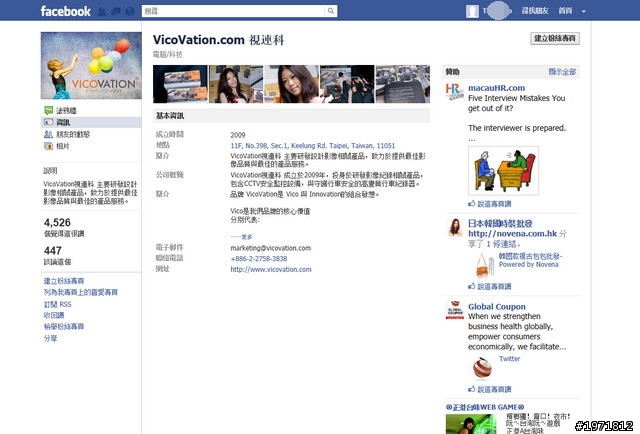Click the interview cartoon ad image
640x434 pixels.
503,171
